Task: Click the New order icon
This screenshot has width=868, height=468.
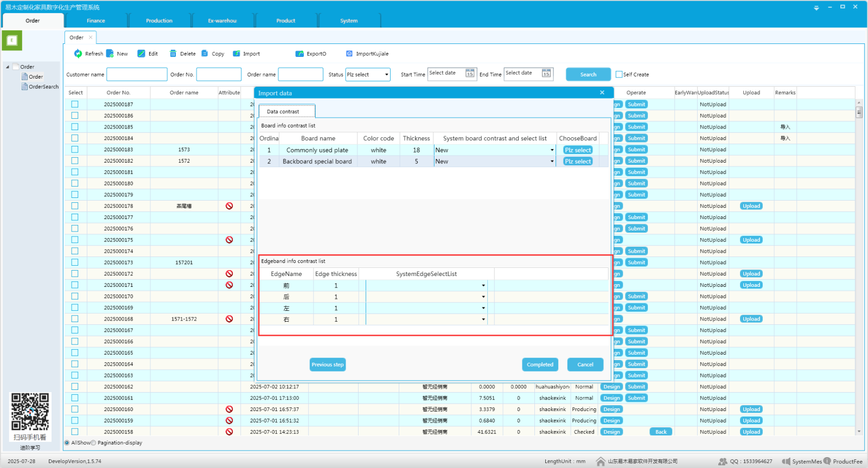Action: 110,54
